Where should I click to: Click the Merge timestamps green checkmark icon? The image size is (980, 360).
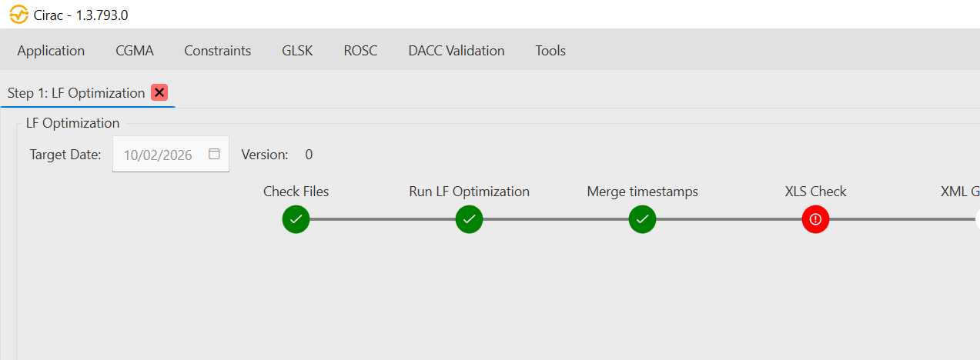[642, 219]
